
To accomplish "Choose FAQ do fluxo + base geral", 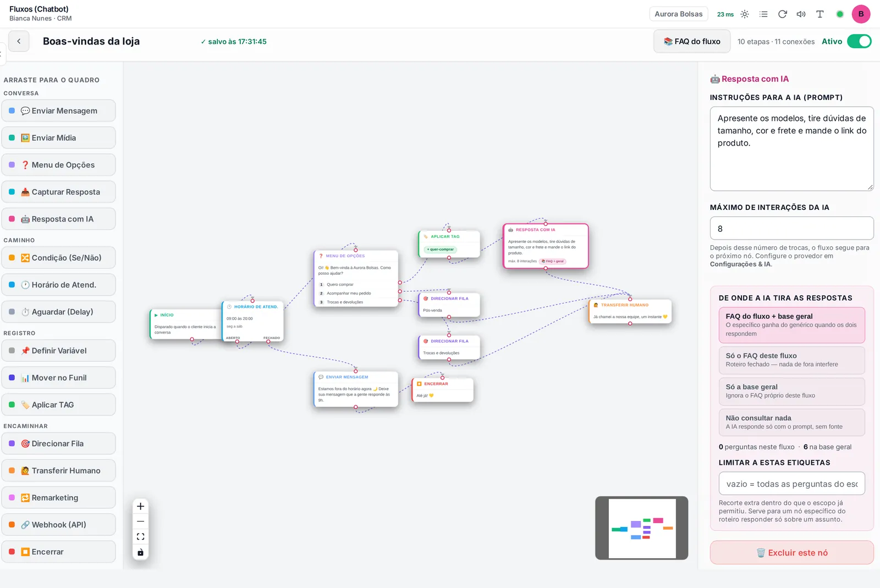I will [791, 325].
